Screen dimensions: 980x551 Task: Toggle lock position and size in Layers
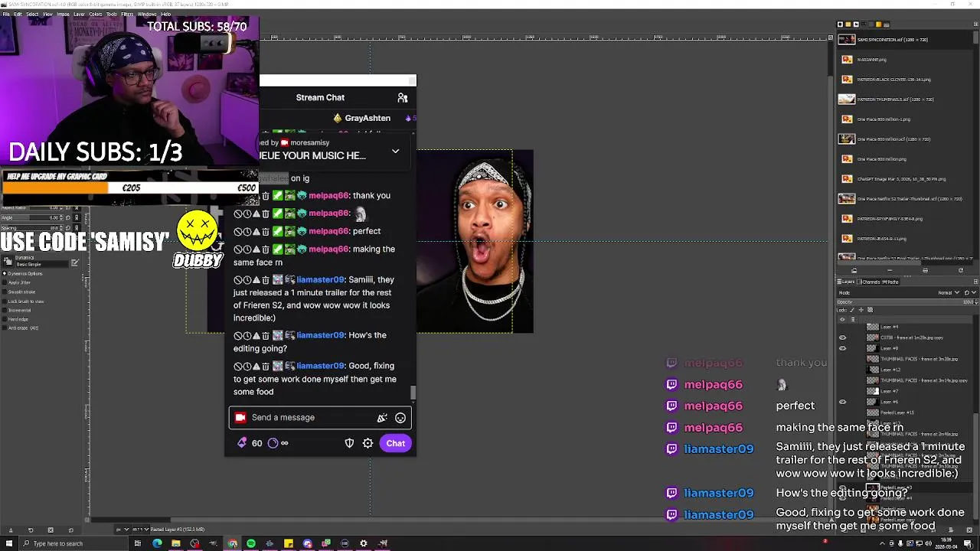[x=861, y=310]
